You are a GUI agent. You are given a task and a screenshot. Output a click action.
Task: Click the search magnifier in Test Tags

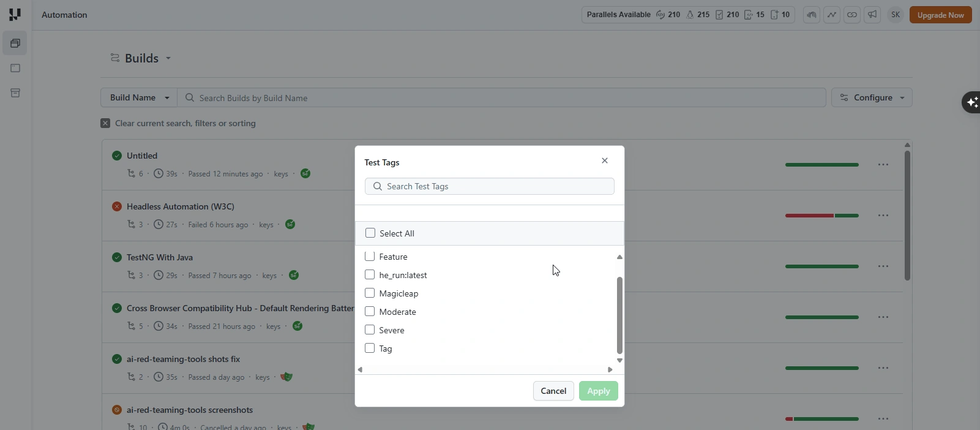coord(378,186)
